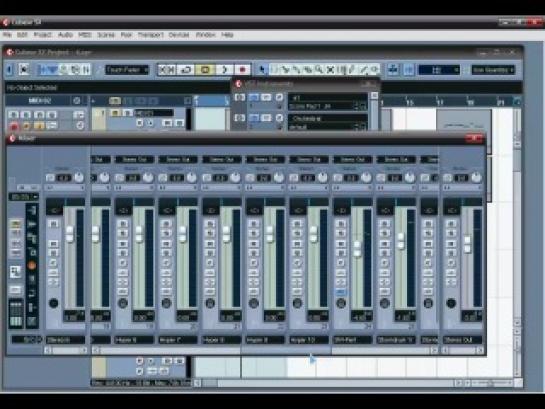Open the second VST instrument selector dropdown
545x409 pixels.
click(x=327, y=118)
